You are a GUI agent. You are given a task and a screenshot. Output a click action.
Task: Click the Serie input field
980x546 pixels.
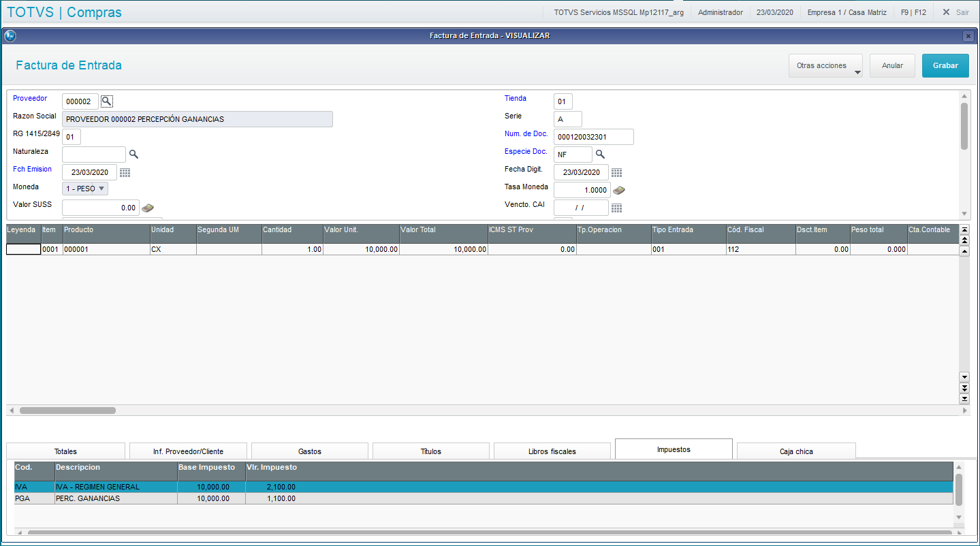coord(568,119)
